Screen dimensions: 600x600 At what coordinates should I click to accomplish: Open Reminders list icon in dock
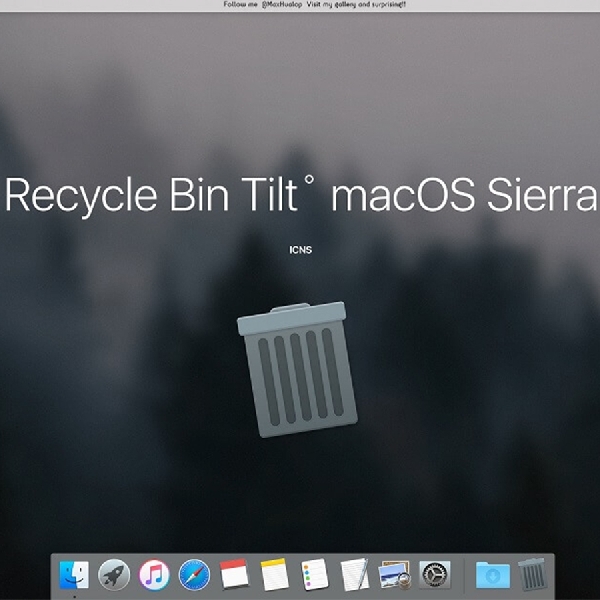[315, 574]
